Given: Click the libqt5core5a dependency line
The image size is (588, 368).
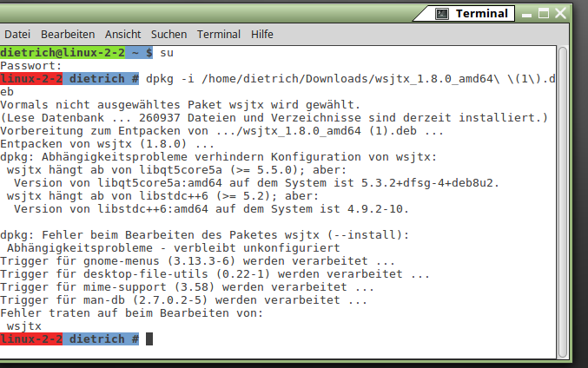Looking at the screenshot, I should coord(176,170).
